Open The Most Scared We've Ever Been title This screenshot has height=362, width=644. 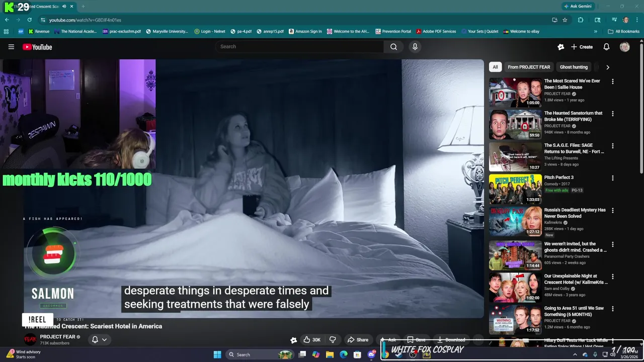(x=572, y=84)
